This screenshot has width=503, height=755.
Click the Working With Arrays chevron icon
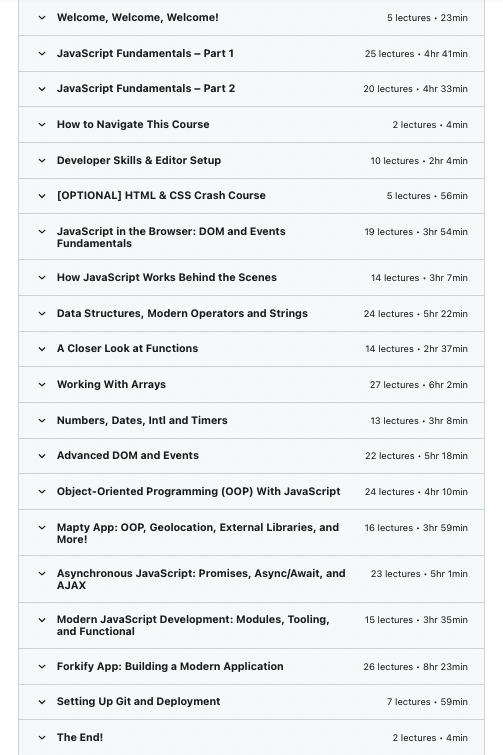(x=42, y=385)
